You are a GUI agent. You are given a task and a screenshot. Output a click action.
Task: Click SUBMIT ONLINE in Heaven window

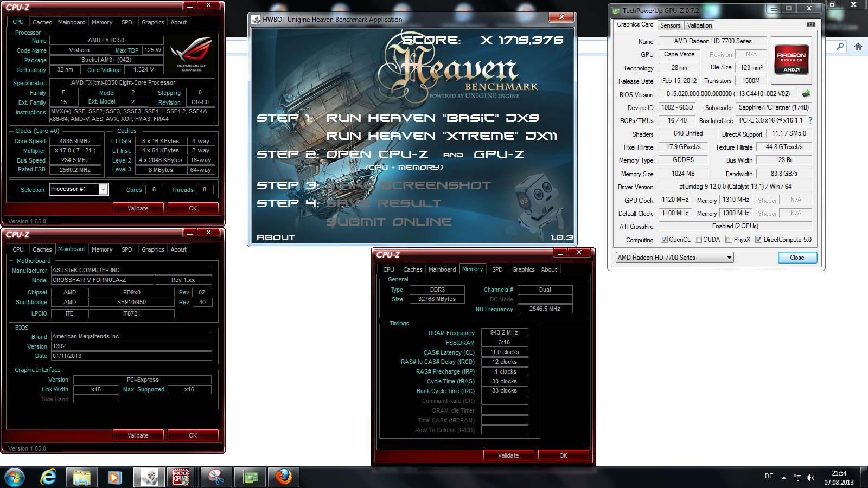pyautogui.click(x=388, y=222)
